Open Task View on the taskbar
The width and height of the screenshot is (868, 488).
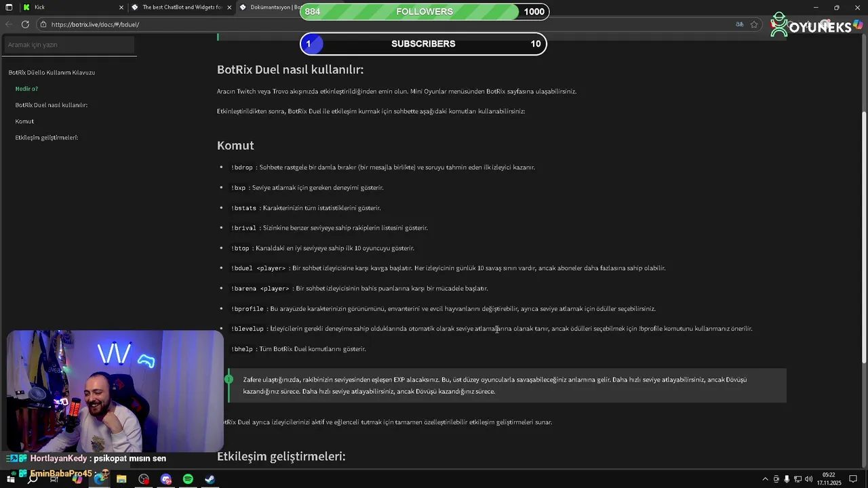(x=54, y=479)
